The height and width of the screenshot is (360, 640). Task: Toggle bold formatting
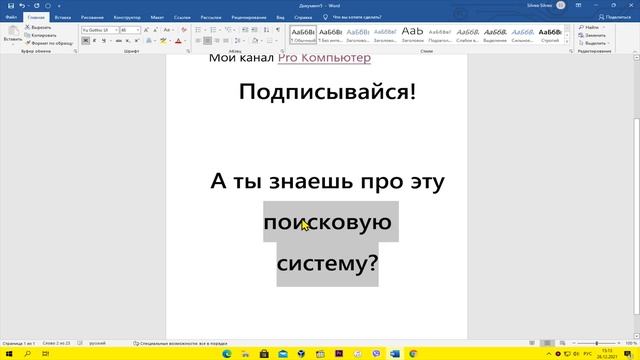coord(85,41)
